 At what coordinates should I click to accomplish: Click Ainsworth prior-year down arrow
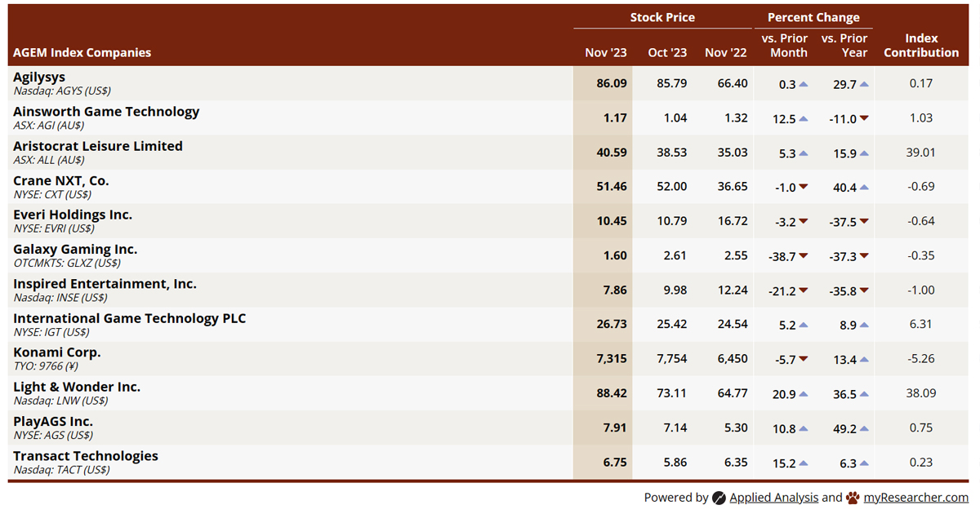864,118
